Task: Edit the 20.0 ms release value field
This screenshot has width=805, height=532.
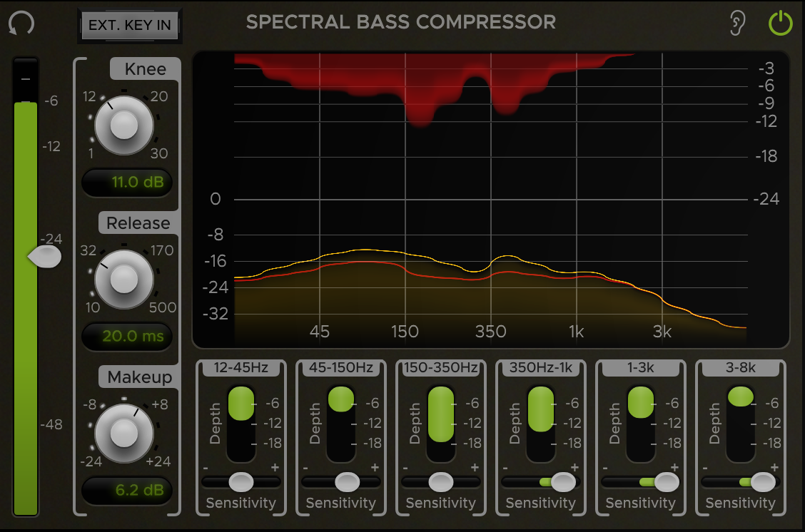Action: tap(127, 336)
